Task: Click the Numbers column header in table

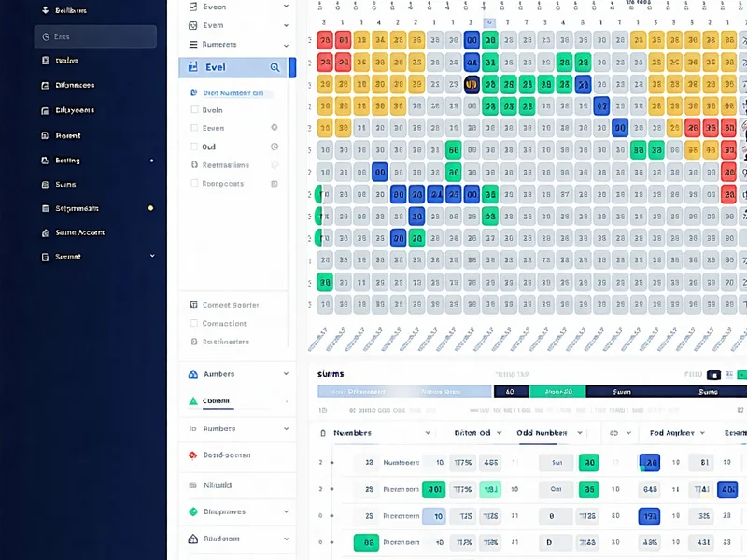Action: click(353, 433)
